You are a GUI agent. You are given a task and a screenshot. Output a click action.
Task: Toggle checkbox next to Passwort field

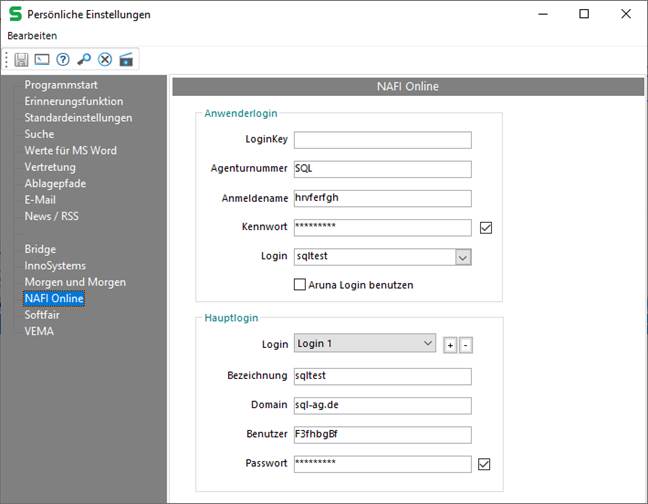click(484, 464)
